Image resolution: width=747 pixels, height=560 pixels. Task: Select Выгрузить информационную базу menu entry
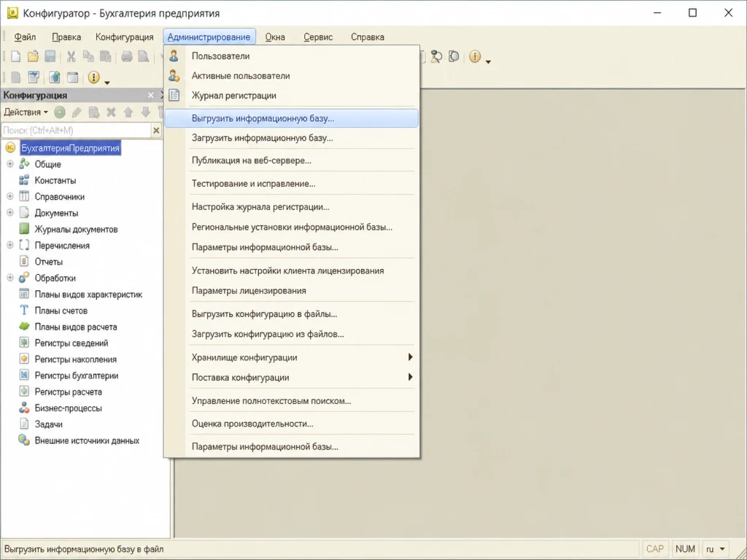point(292,118)
